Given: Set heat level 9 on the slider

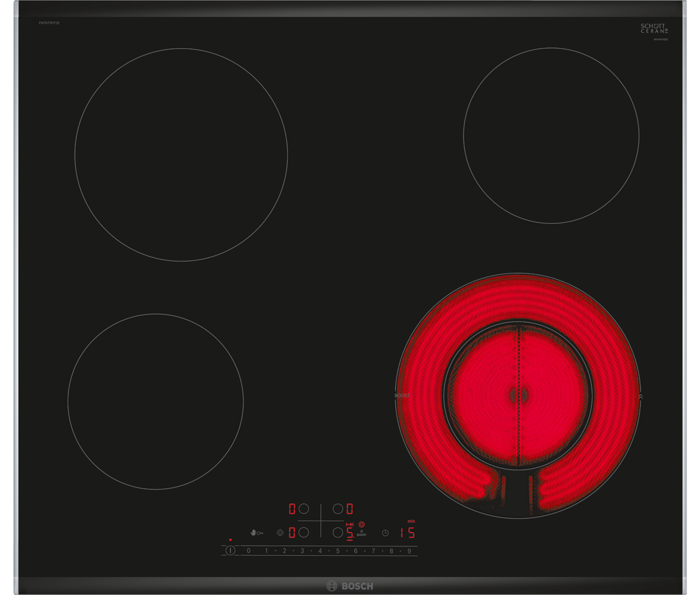Looking at the screenshot, I should (409, 551).
